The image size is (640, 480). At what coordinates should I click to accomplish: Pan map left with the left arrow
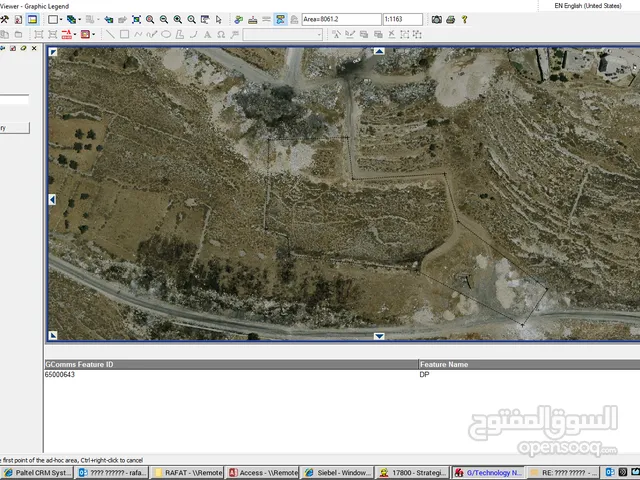click(52, 200)
